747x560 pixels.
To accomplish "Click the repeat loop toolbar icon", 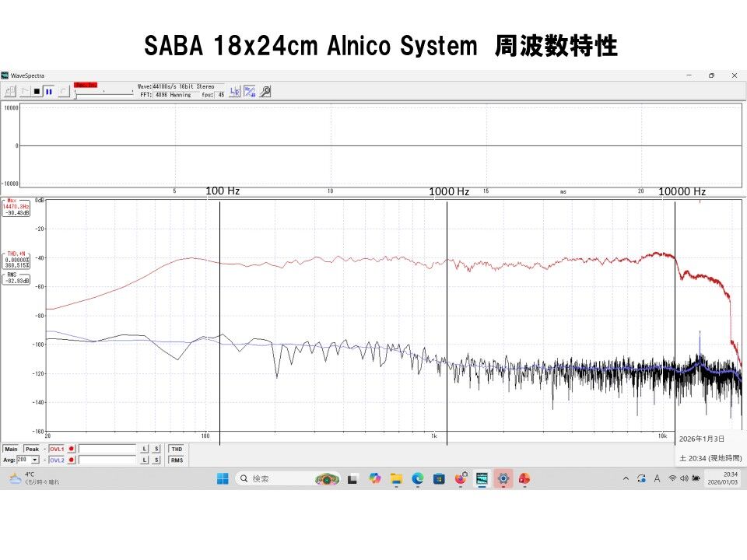I will point(64,91).
